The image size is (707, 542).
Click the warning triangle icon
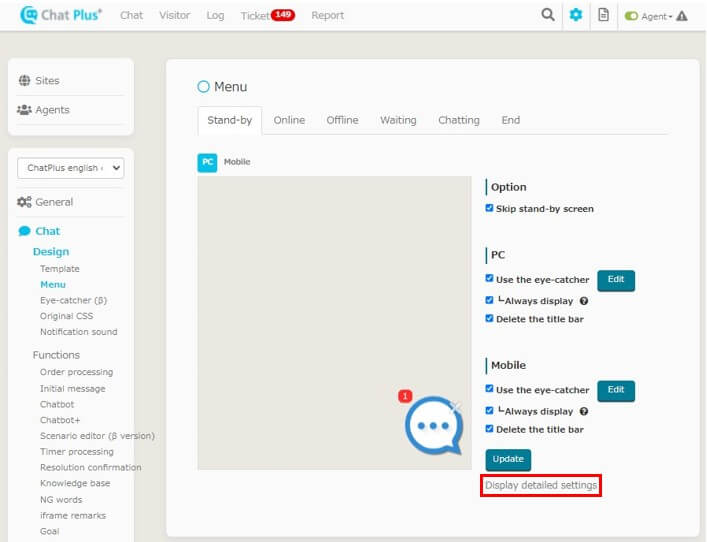coord(682,16)
